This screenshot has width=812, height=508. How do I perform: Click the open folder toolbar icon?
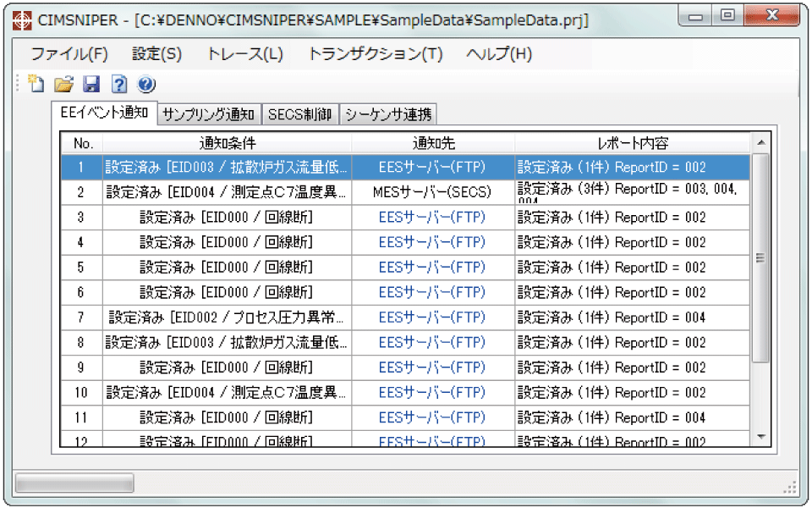point(63,84)
